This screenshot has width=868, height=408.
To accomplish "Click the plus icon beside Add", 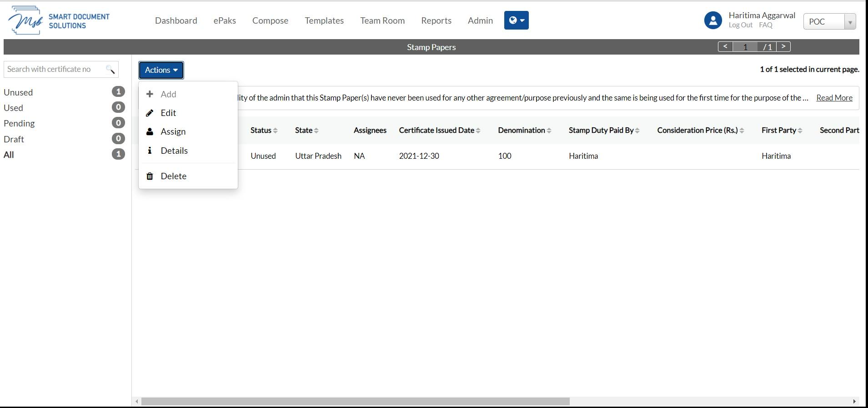I will click(150, 94).
